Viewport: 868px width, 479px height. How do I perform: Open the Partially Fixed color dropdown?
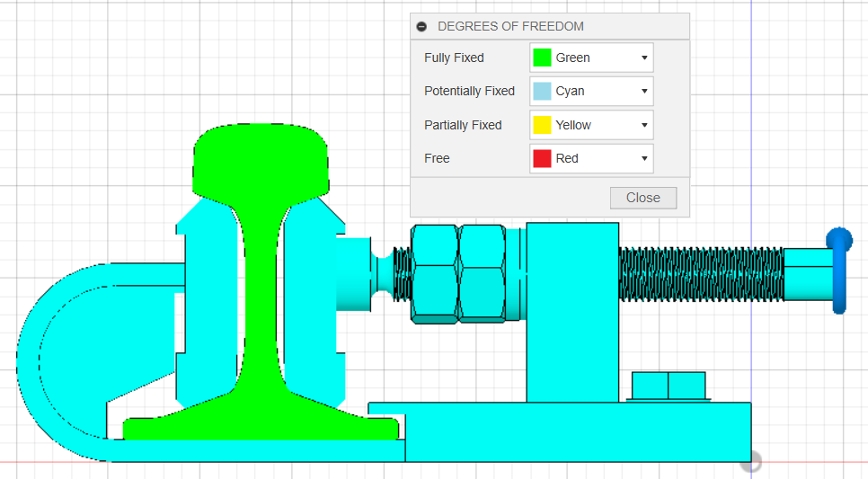(x=591, y=125)
